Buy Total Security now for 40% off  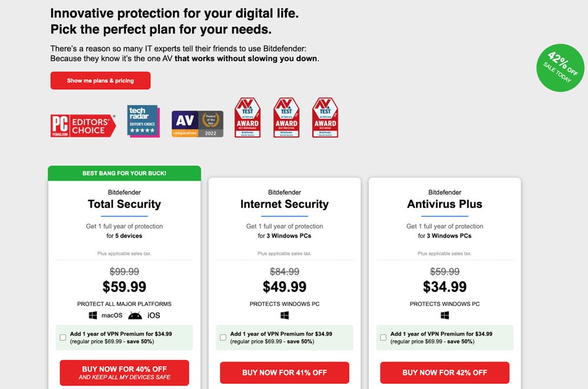click(x=124, y=372)
